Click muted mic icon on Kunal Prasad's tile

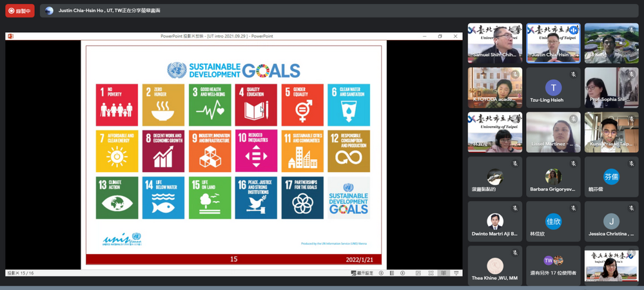pyautogui.click(x=632, y=119)
